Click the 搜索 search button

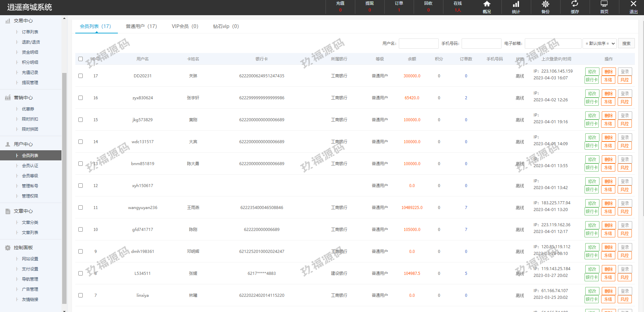coord(626,44)
